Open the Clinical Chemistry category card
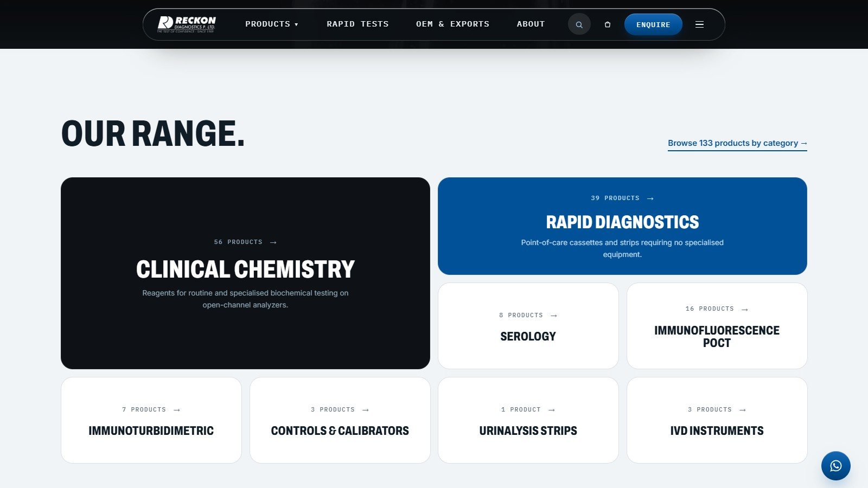Viewport: 868px width, 488px height. [245, 273]
